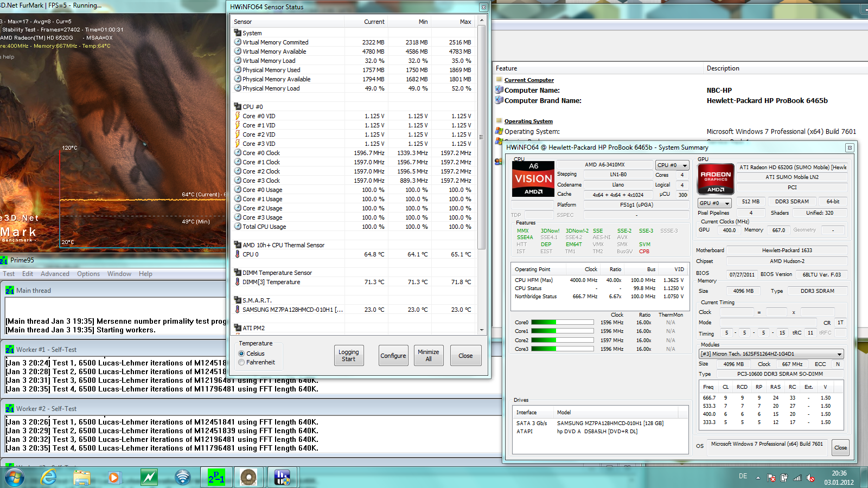Click the Configure button in Sensor Status

pyautogui.click(x=393, y=356)
